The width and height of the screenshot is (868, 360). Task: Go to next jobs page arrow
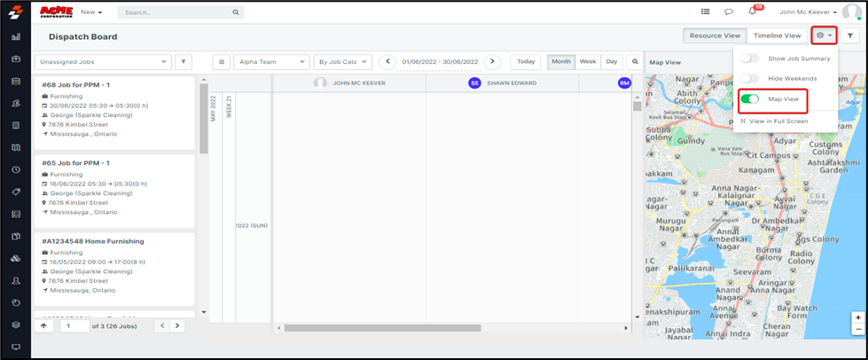tap(177, 325)
